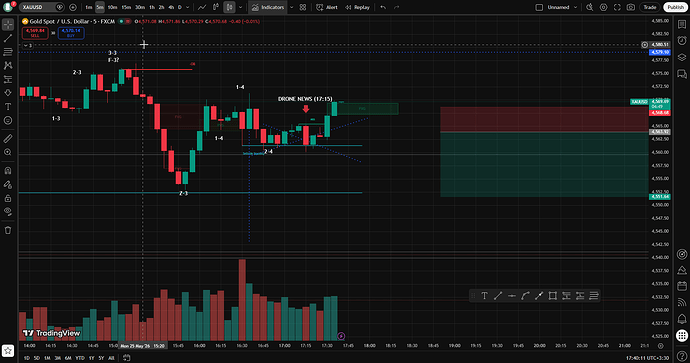Image resolution: width=690 pixels, height=363 pixels.
Task: Click the red SELL price button
Action: (x=35, y=33)
